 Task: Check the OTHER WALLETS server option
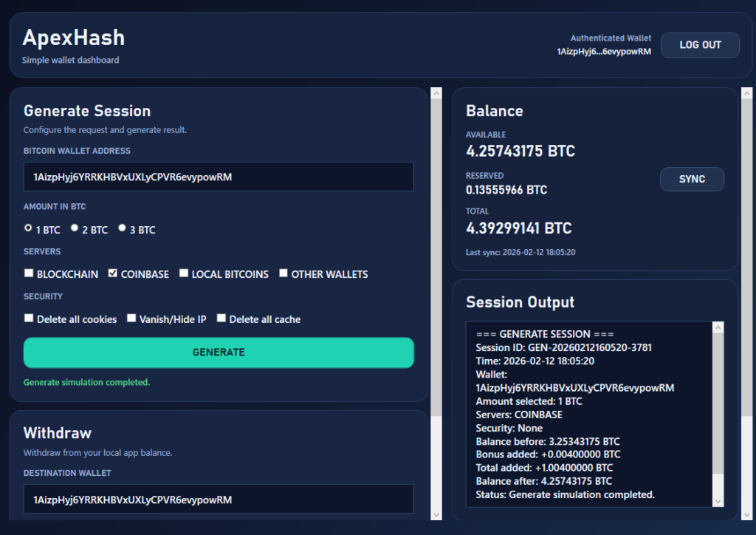pos(283,273)
